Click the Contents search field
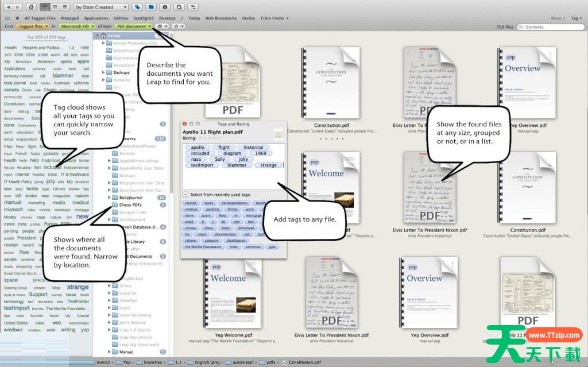 click(550, 27)
